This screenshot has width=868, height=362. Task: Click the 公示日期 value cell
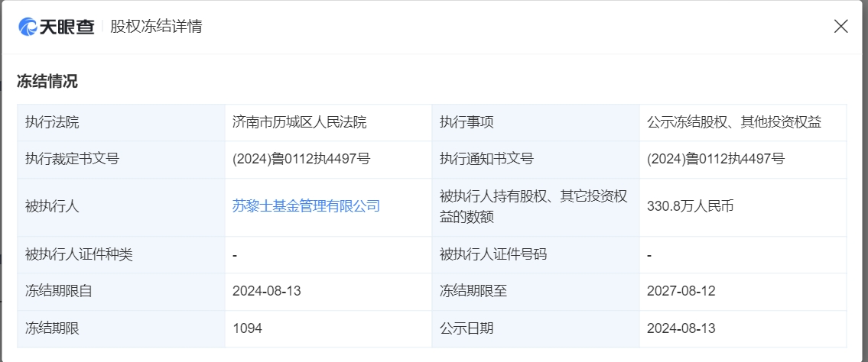tap(743, 328)
